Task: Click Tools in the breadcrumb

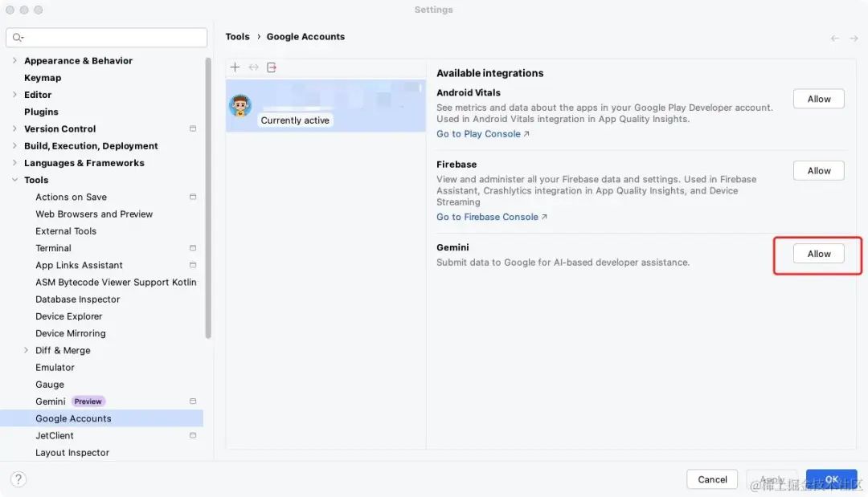Action: point(237,36)
